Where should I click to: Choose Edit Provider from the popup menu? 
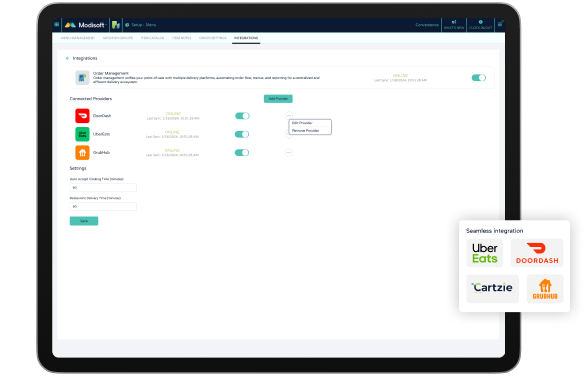point(310,123)
